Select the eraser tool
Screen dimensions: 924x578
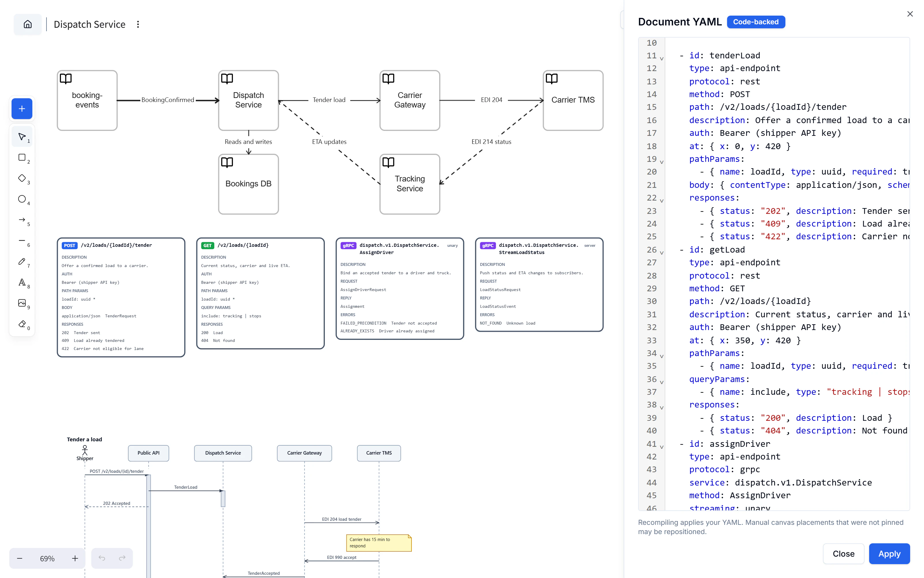tap(22, 324)
